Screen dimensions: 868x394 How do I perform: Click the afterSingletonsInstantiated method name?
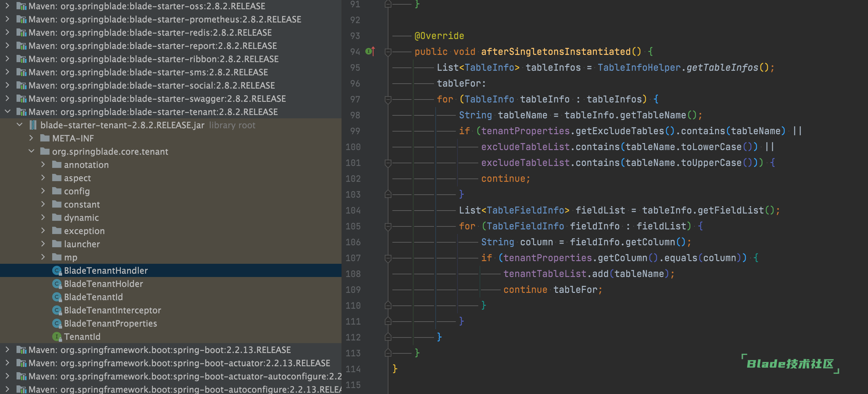[556, 52]
